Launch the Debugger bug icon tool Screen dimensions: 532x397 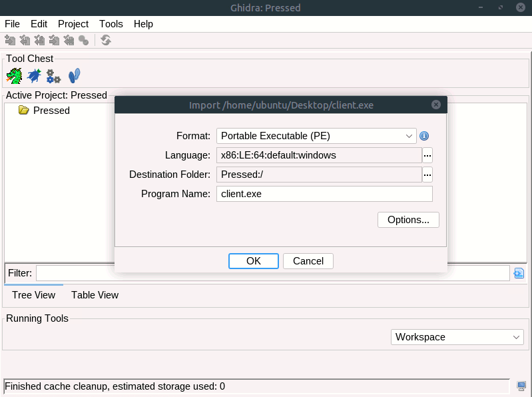pos(33,76)
